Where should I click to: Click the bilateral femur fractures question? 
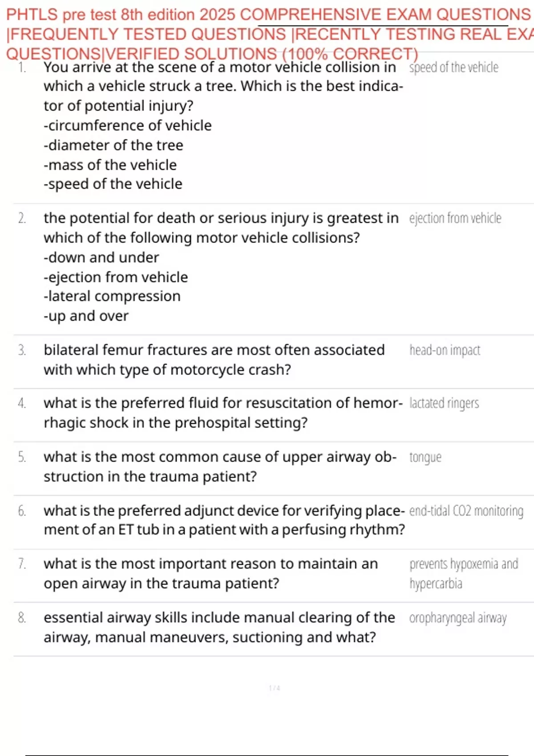point(214,360)
